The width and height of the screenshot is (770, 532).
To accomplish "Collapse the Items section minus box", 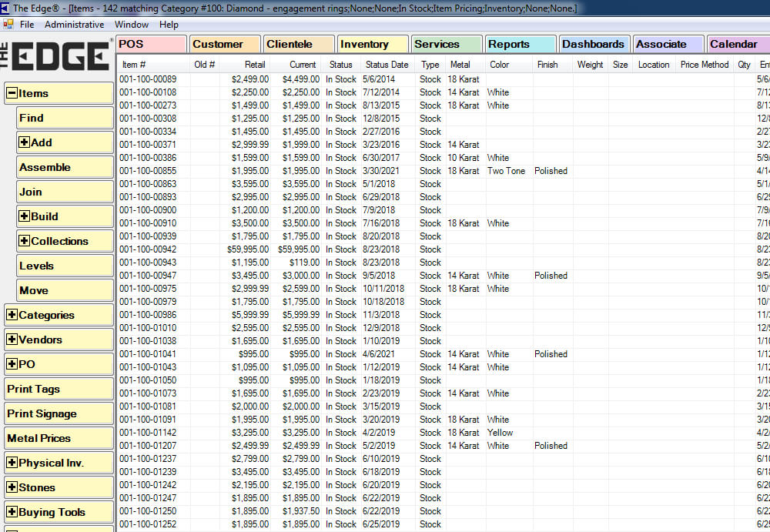I will pos(12,93).
